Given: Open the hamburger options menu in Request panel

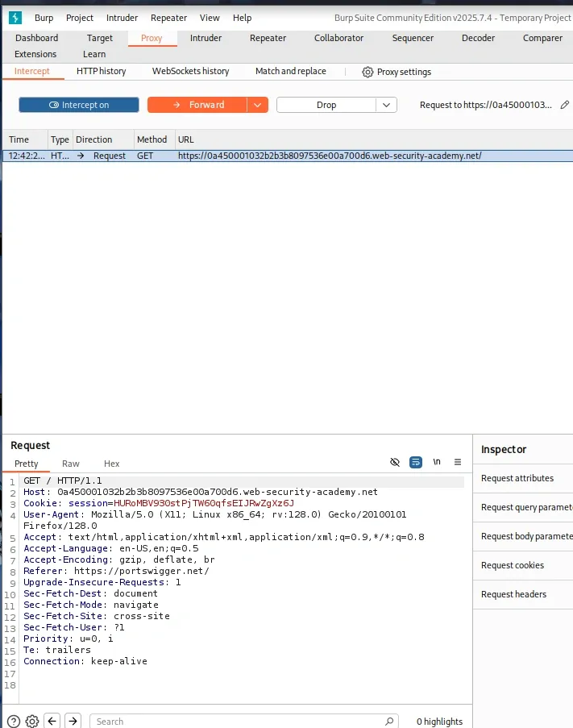Looking at the screenshot, I should click(x=458, y=462).
